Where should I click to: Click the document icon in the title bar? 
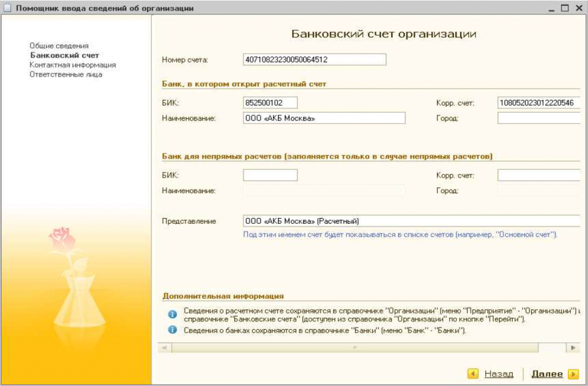click(7, 9)
